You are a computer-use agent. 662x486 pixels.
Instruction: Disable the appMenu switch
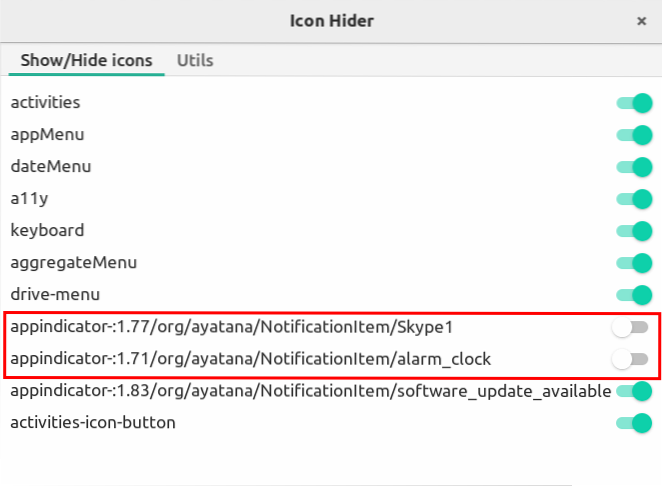633,134
